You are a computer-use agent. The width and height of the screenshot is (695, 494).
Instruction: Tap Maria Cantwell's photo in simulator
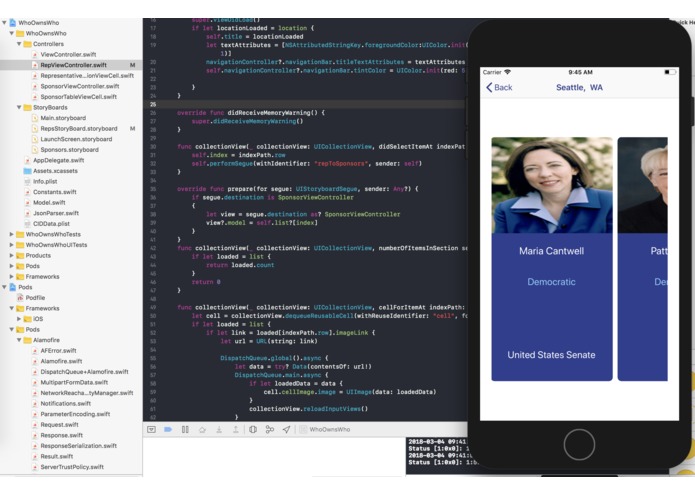[552, 185]
